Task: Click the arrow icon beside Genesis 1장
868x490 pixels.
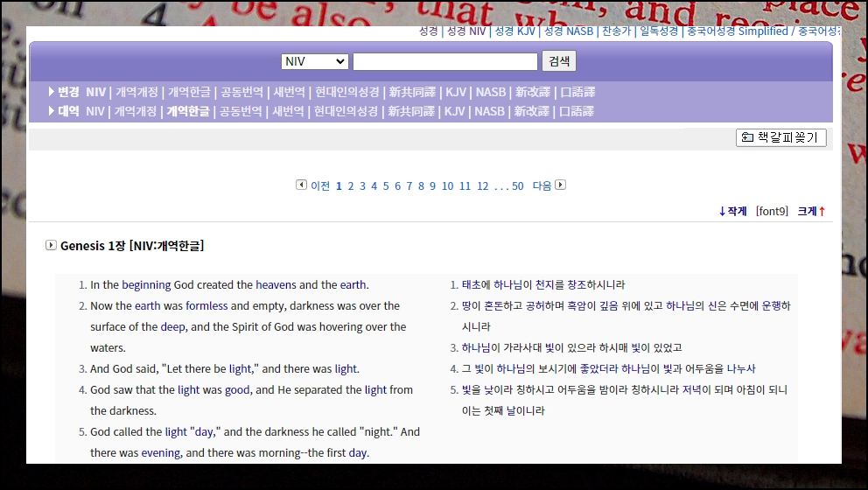Action: 51,245
